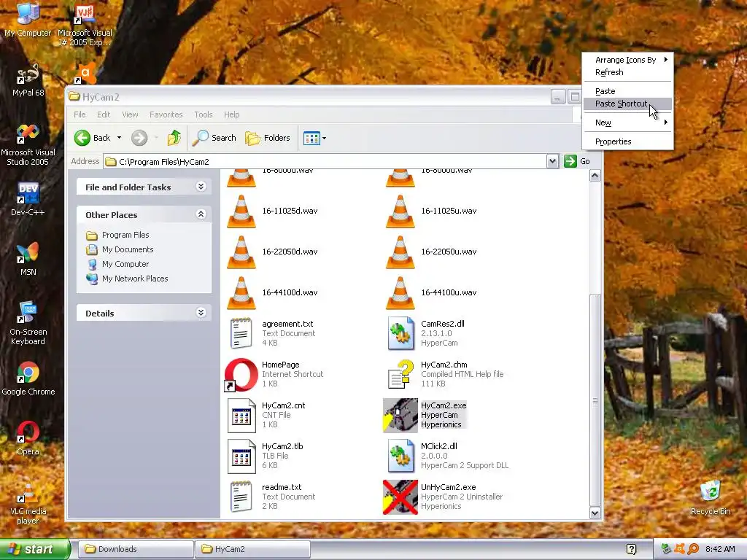
Task: Select the 16-44100d.wav file icon
Action: [x=241, y=293]
